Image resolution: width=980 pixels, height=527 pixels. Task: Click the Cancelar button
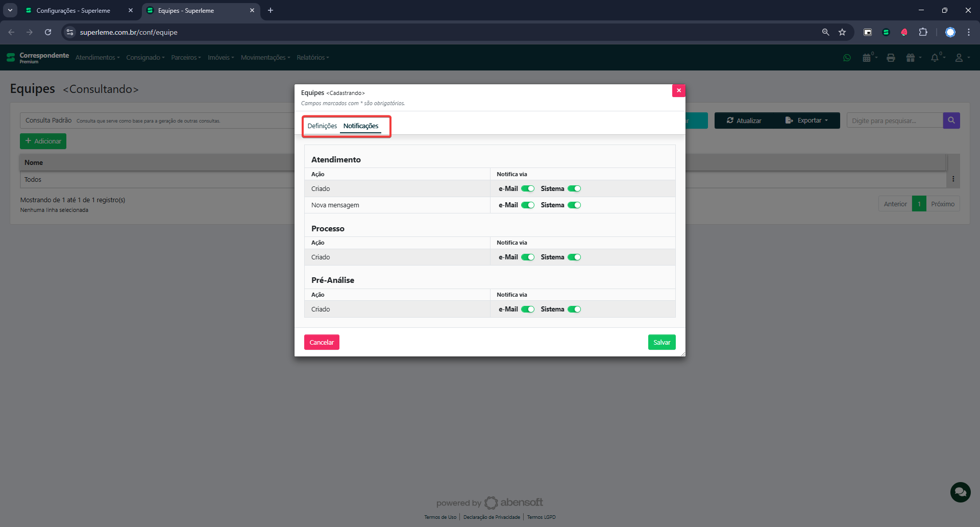322,342
